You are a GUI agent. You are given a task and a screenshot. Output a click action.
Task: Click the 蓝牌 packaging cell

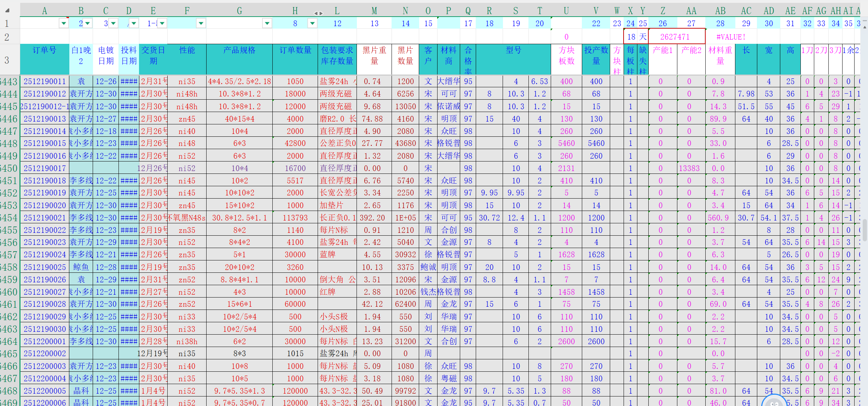337,255
